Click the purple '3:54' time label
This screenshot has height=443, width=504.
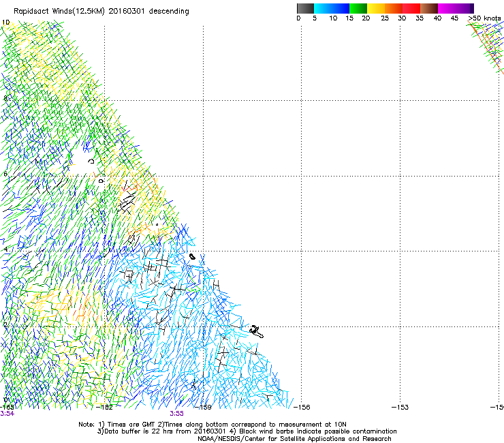tap(7, 414)
